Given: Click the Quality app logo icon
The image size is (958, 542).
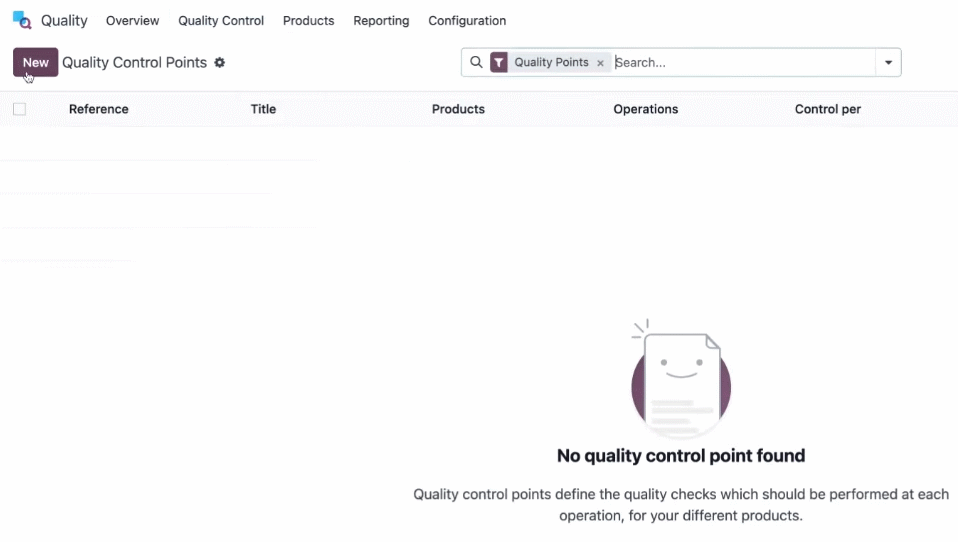Looking at the screenshot, I should point(22,20).
